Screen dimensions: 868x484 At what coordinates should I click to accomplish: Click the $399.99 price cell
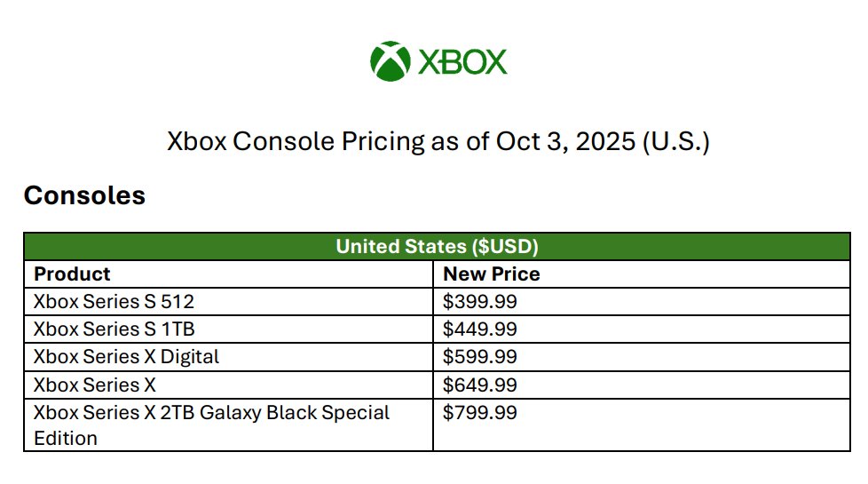pos(479,301)
